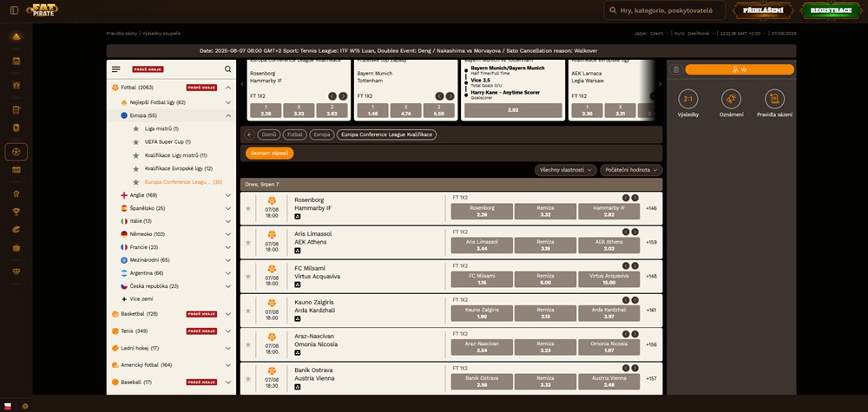Open the Pravidla sázení rules icon
The width and height of the screenshot is (868, 412).
pyautogui.click(x=774, y=99)
